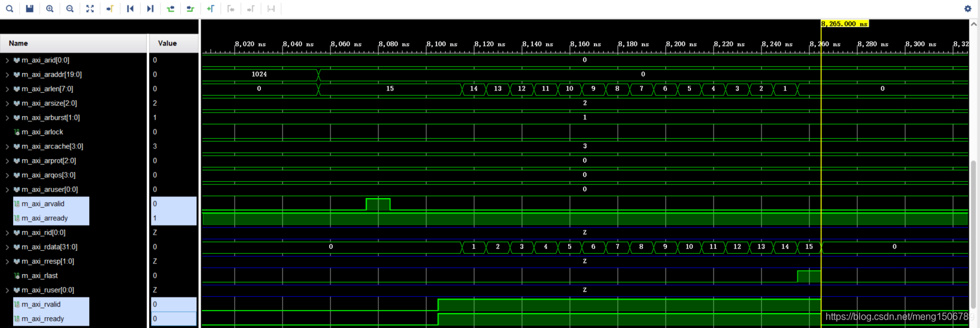980x328 pixels.
Task: Click the m_axi_rlast high pulse
Action: 809,276
